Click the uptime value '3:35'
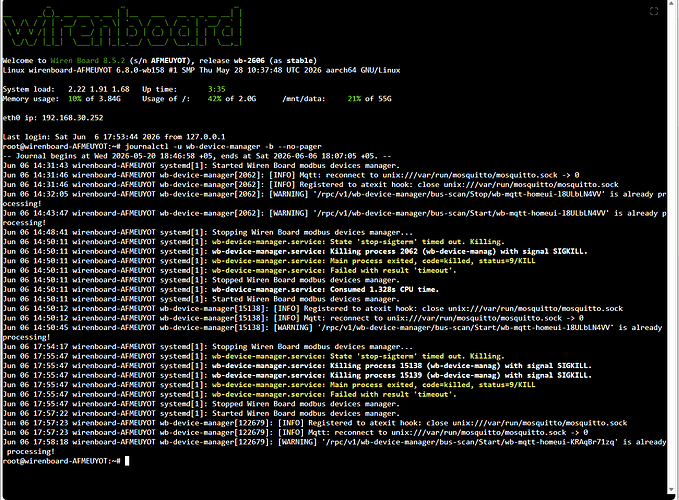The width and height of the screenshot is (679, 500). point(217,89)
